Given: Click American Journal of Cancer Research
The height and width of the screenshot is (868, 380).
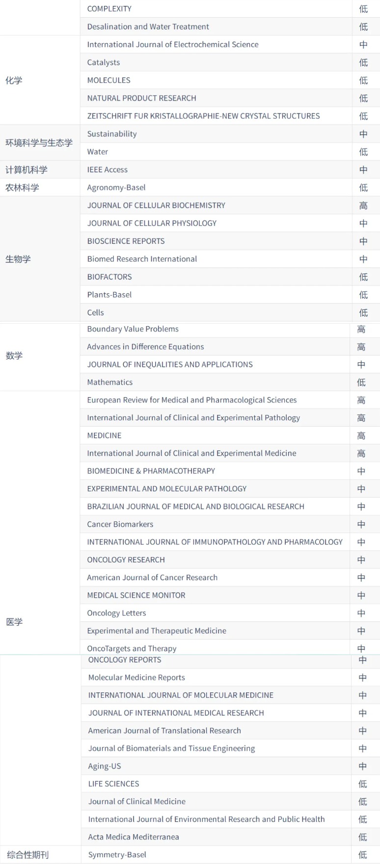Looking at the screenshot, I should tap(152, 578).
